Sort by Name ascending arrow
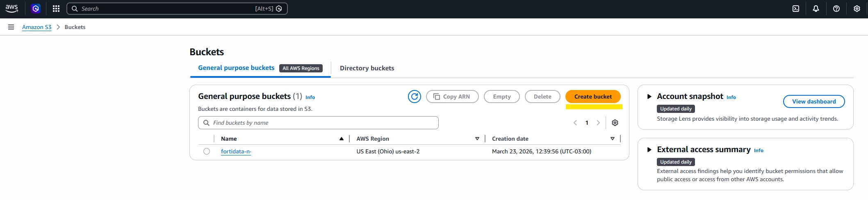The height and width of the screenshot is (200, 868). click(x=342, y=139)
